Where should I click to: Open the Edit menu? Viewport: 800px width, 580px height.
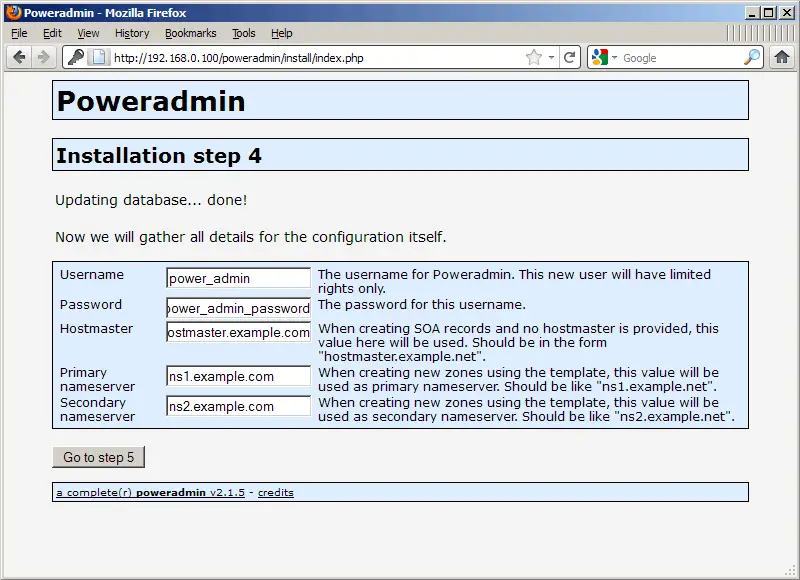tap(52, 33)
